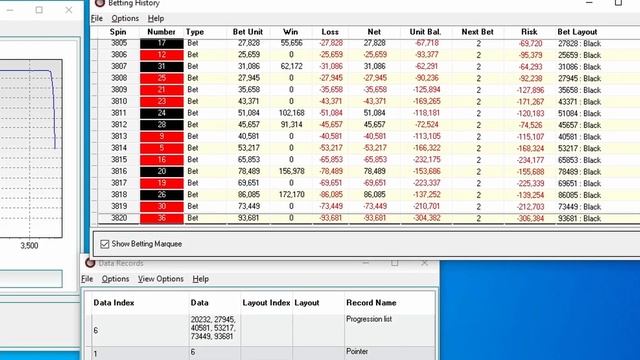
Task: Click the Risk column header
Action: click(529, 32)
